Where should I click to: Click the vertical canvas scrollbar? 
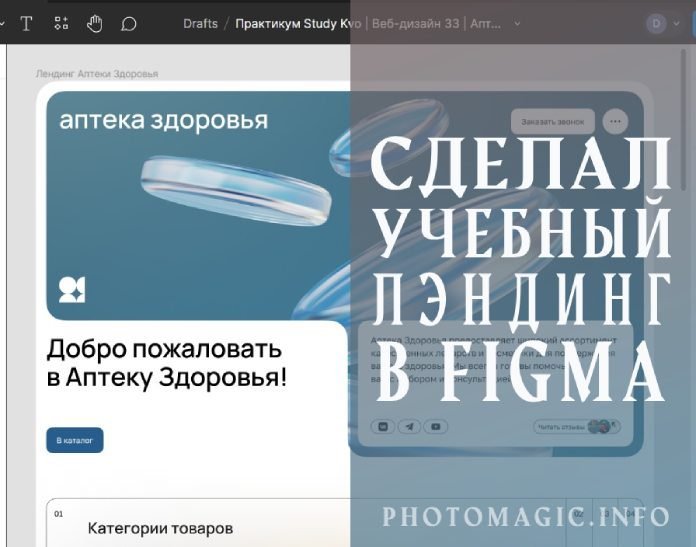[684, 121]
